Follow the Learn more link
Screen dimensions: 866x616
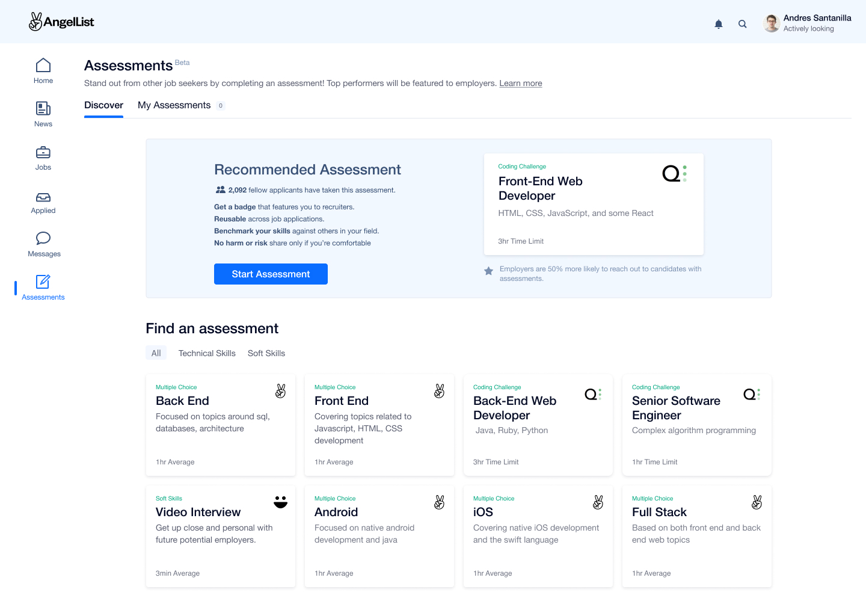[x=521, y=84]
